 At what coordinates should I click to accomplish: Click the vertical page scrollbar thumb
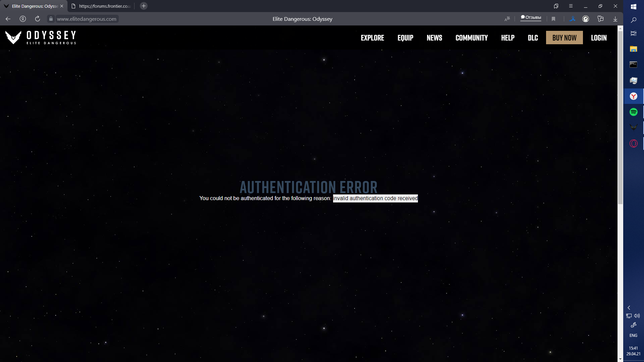coord(620,117)
